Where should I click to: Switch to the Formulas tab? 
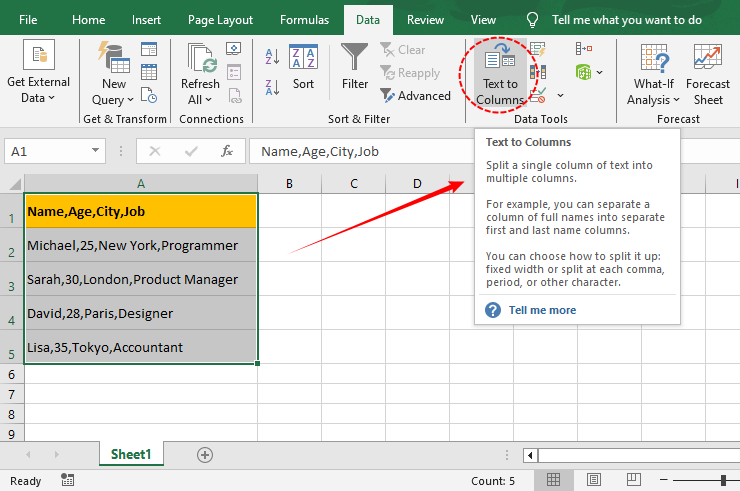tap(304, 20)
